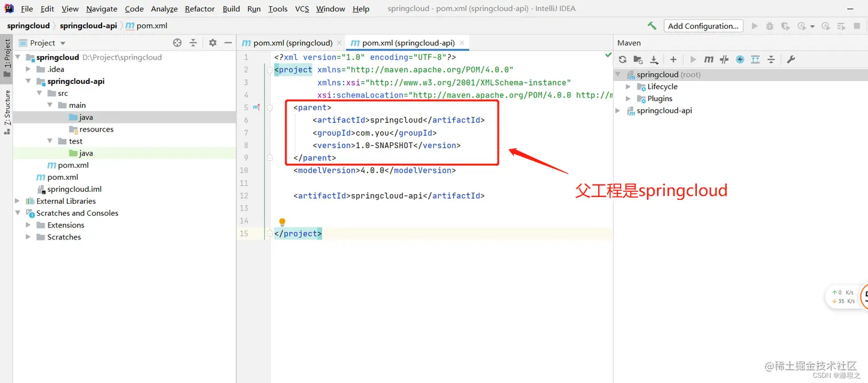The image size is (868, 383).
Task: Collapse the springcloud-api module in tree
Action: pos(28,82)
